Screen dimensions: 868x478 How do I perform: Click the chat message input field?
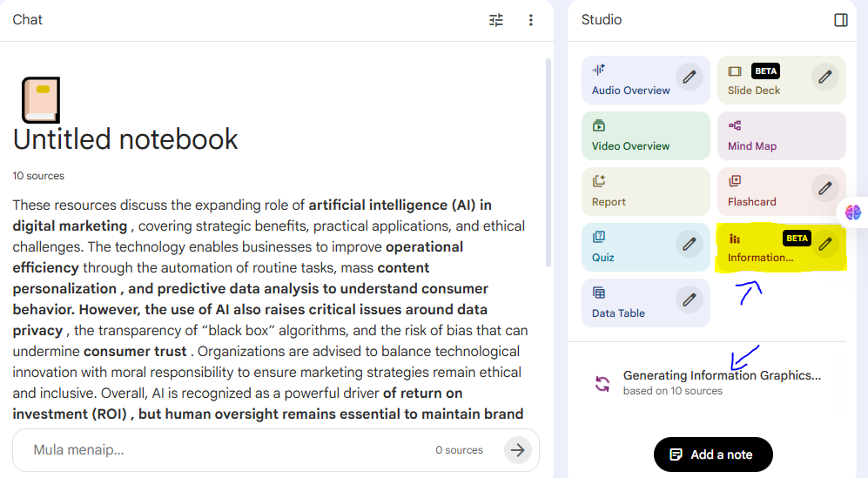(226, 450)
